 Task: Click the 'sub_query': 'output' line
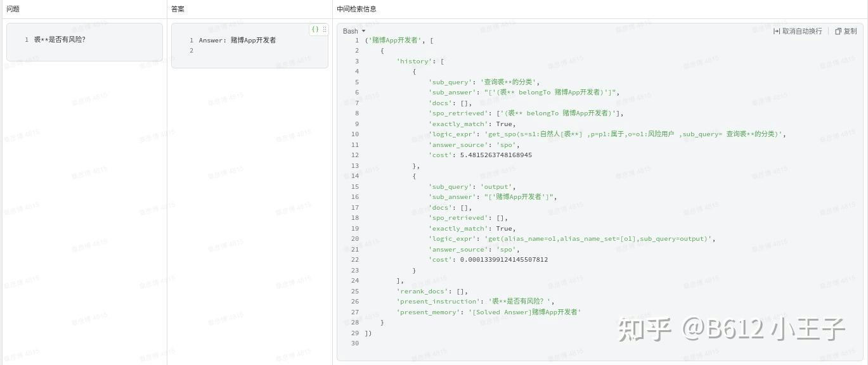click(472, 187)
